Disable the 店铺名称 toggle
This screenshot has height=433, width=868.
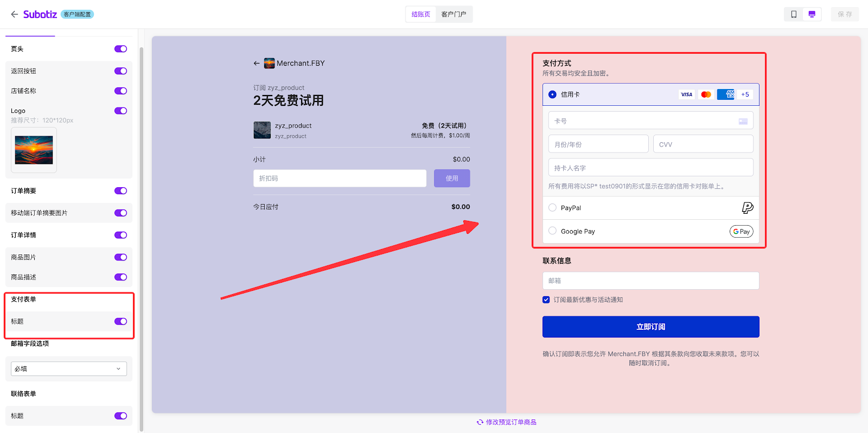point(120,91)
